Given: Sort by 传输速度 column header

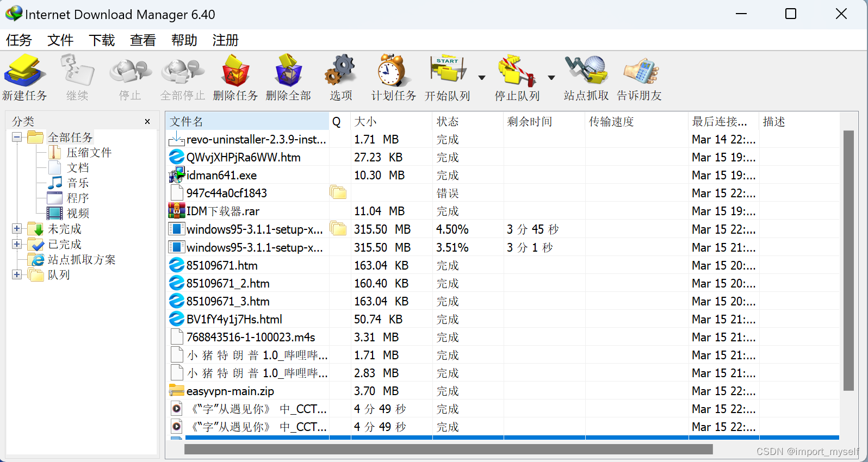Looking at the screenshot, I should [637, 122].
